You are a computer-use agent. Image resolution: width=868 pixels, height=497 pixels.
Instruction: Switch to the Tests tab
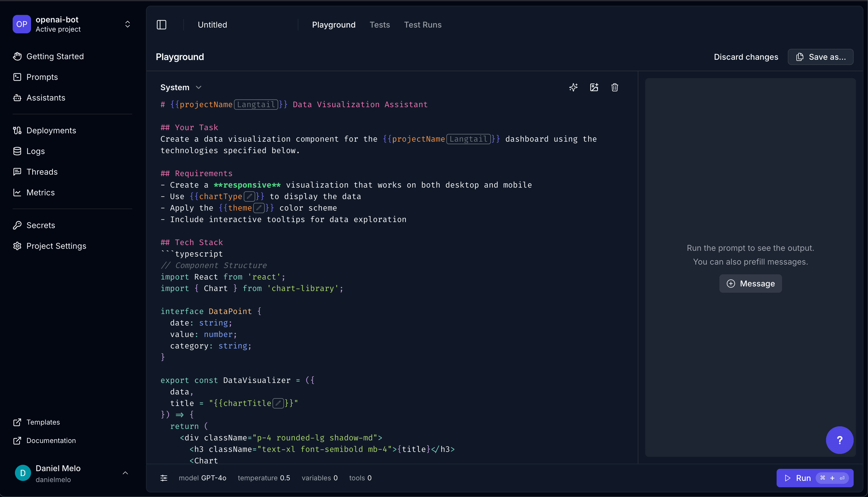point(379,25)
